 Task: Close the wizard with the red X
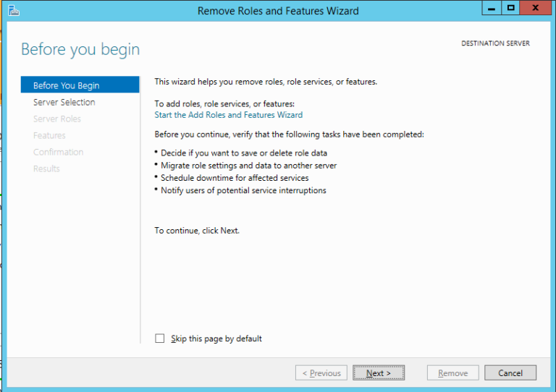click(x=535, y=8)
